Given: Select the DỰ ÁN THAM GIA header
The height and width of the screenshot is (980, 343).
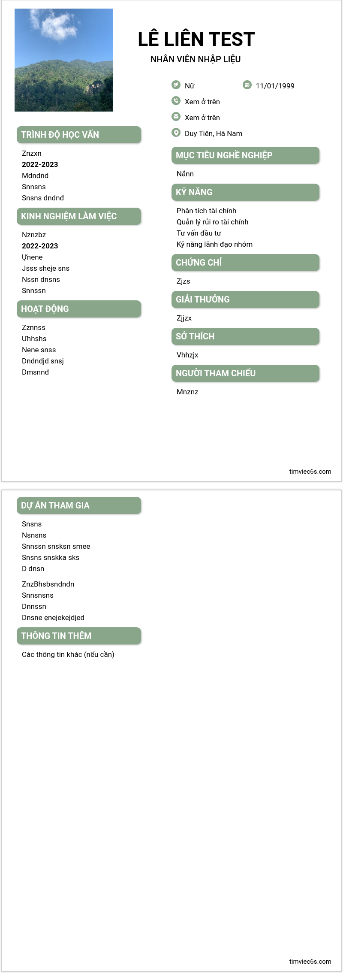Looking at the screenshot, I should [79, 505].
